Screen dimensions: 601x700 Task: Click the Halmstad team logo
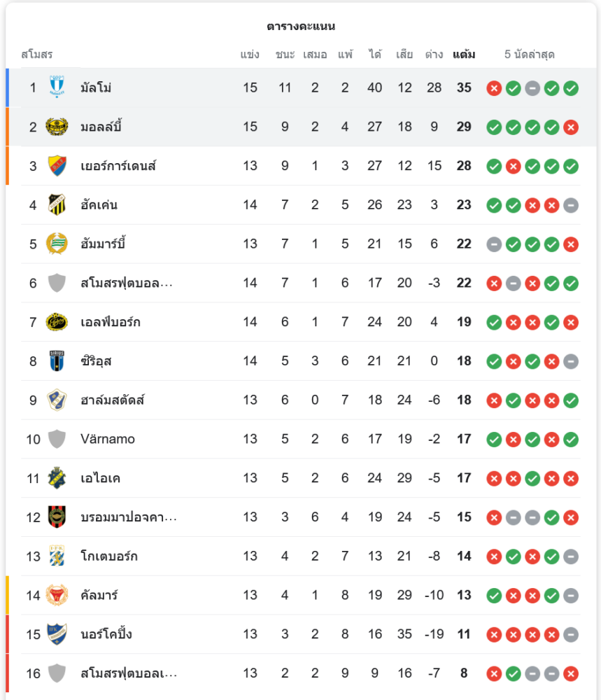coord(57,400)
